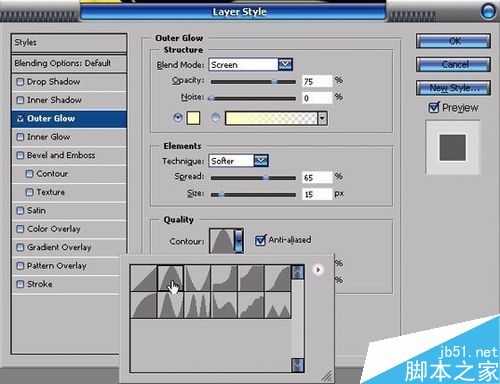Choose the Ring-Double contour in second row
500x384 pixels.
click(197, 305)
